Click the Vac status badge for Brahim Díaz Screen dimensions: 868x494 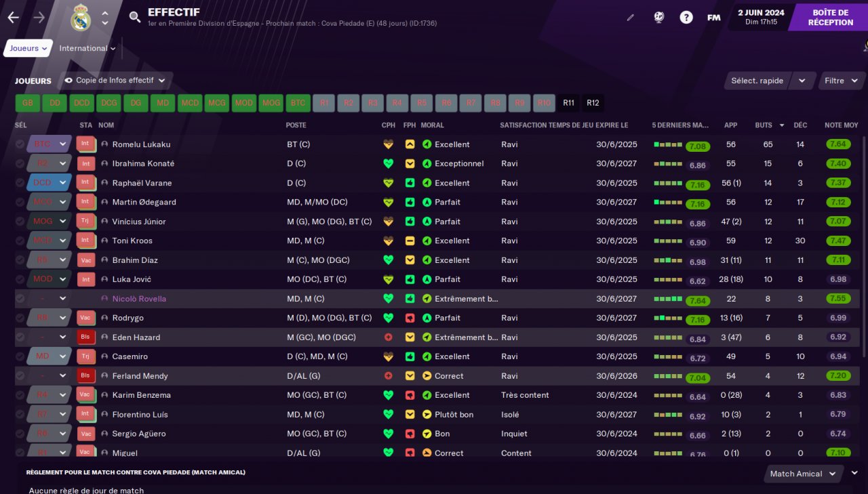click(86, 260)
